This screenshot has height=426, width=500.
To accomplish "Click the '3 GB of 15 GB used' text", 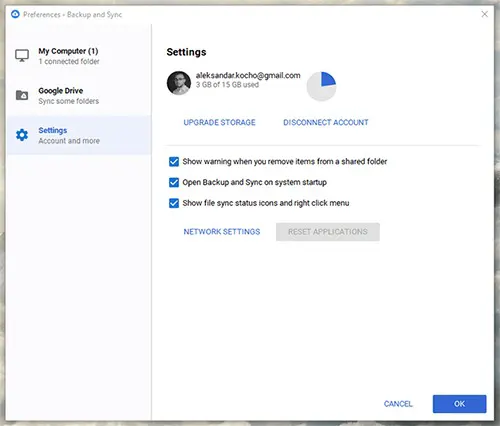I will pyautogui.click(x=227, y=85).
